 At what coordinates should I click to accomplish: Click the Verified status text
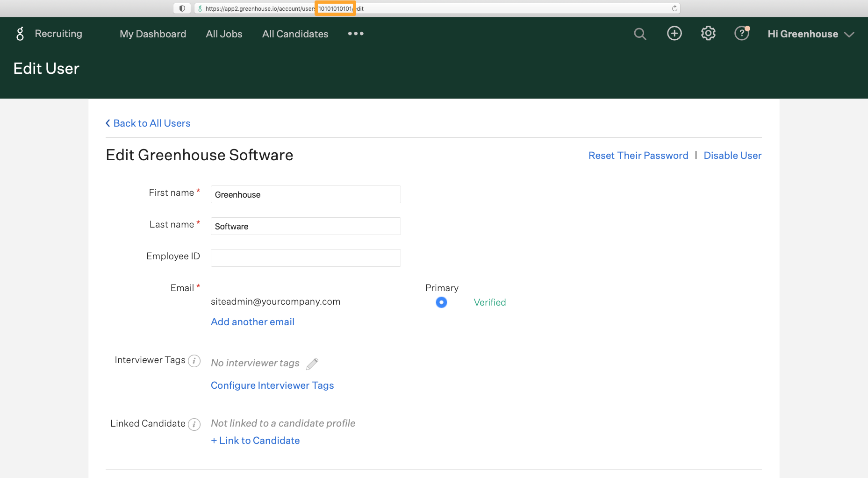coord(490,302)
